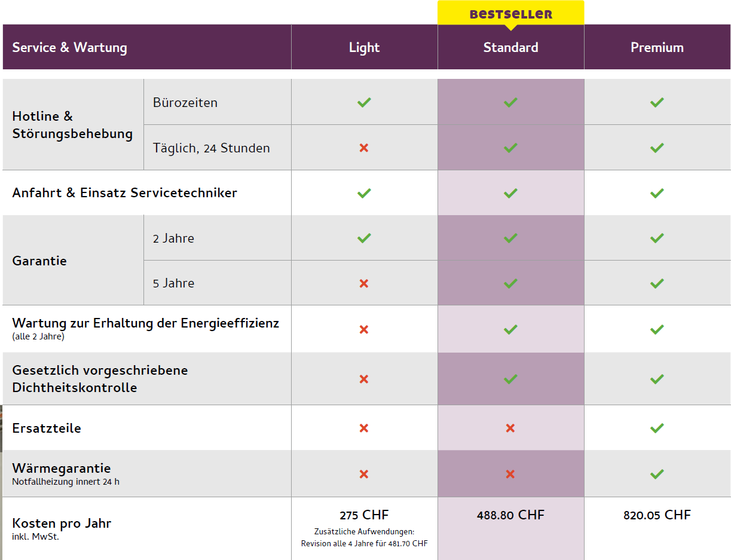Select the Premium column header

pyautogui.click(x=657, y=47)
